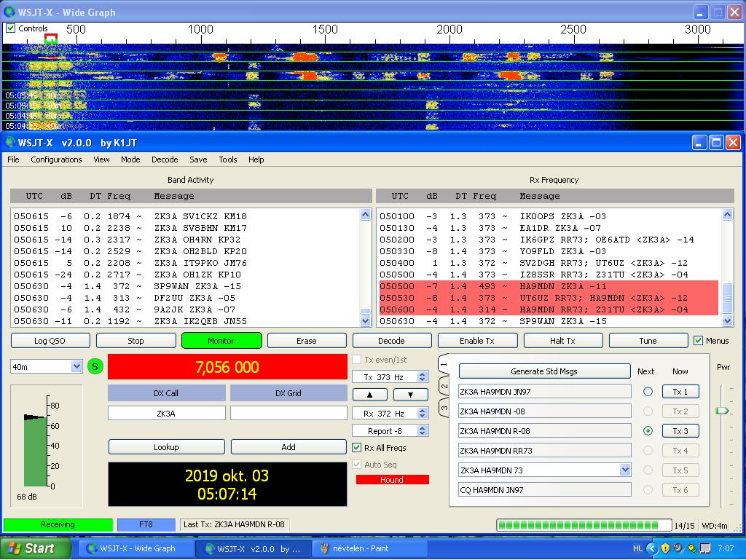Select Next radio button for Tx 1
Viewport: 746px width, 560px height.
point(648,391)
